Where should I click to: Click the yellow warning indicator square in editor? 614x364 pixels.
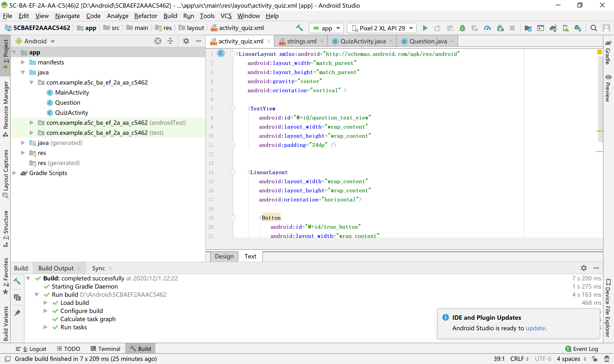(599, 52)
